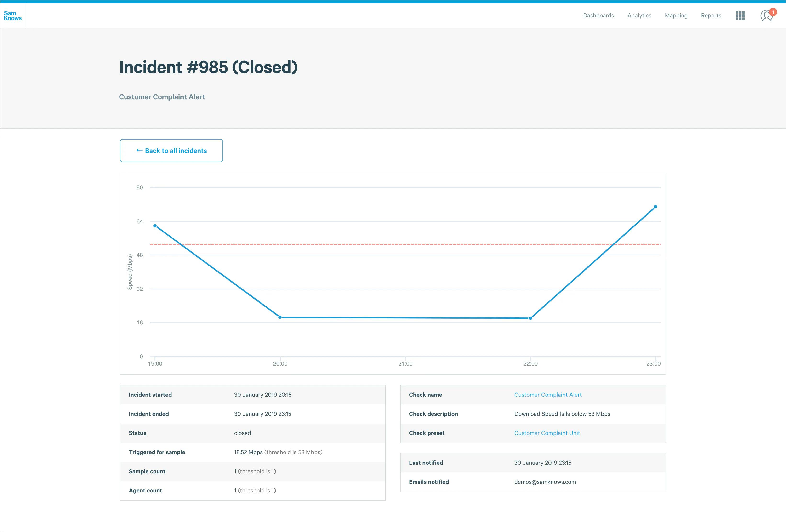This screenshot has height=532, width=786.
Task: Click Back to all incidents button
Action: click(x=171, y=151)
